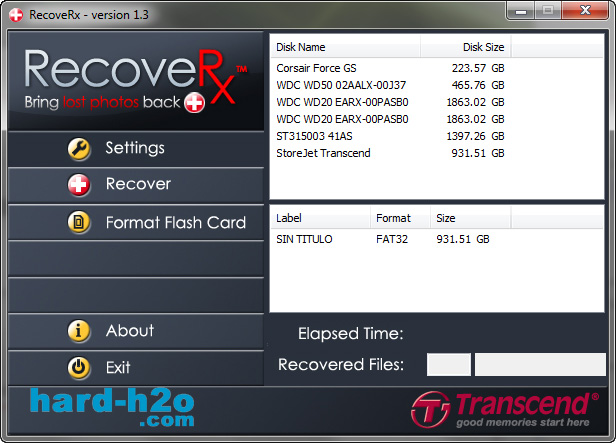Screen dimensions: 616x443
Task: Click the small Recovered Files count box
Action: point(449,364)
